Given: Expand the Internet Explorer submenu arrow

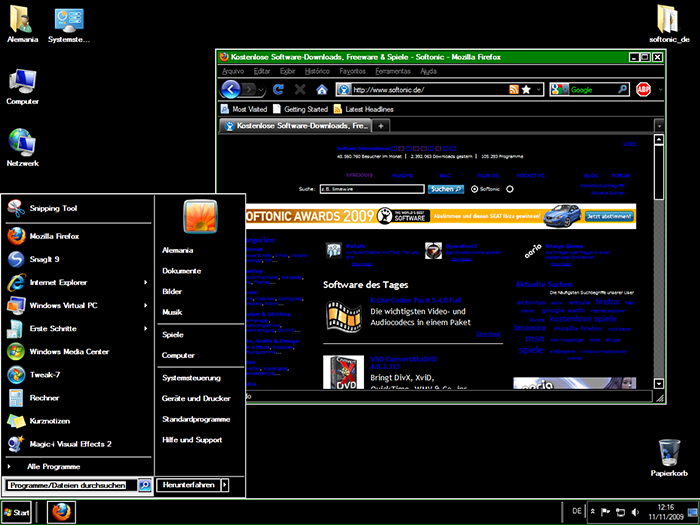Looking at the screenshot, I should point(146,282).
